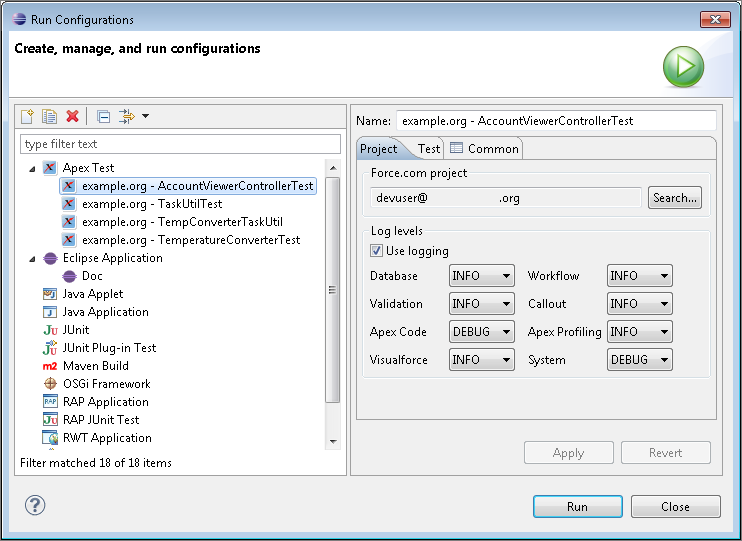This screenshot has width=742, height=541.
Task: Delete selected launch configuration with red X
Action: click(72, 116)
